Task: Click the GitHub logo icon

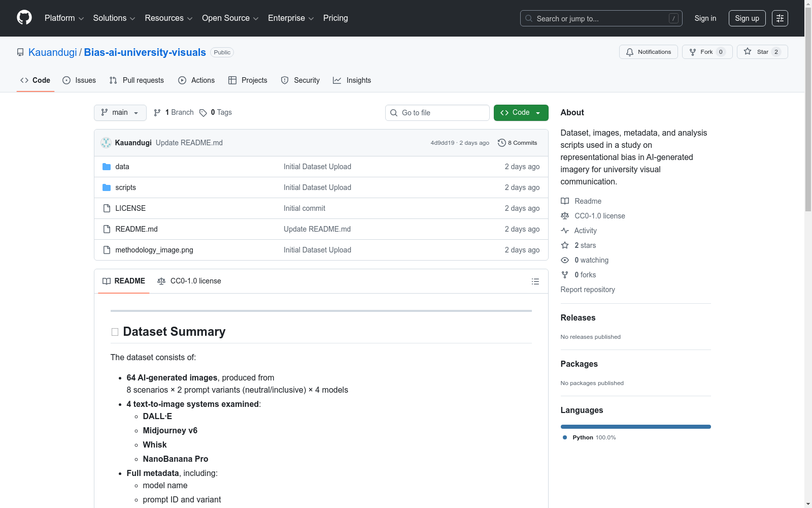Action: pos(24,18)
